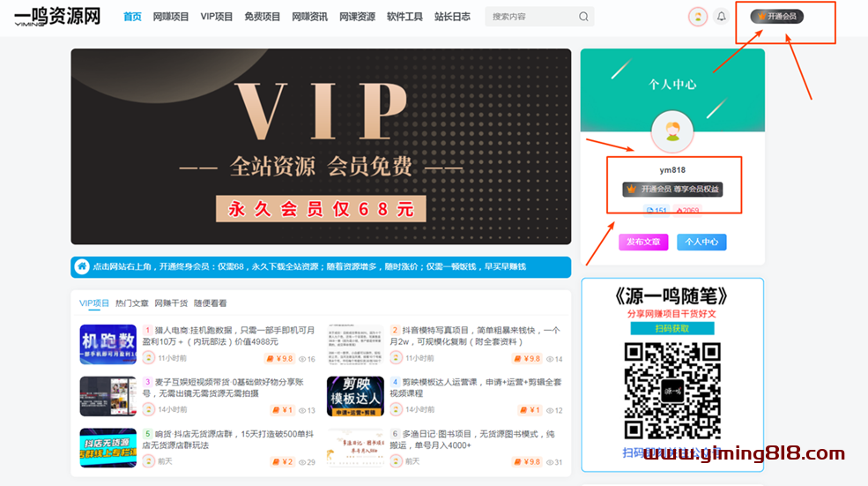This screenshot has width=868, height=486.
Task: Click the blue 151 articles badge
Action: click(x=657, y=211)
